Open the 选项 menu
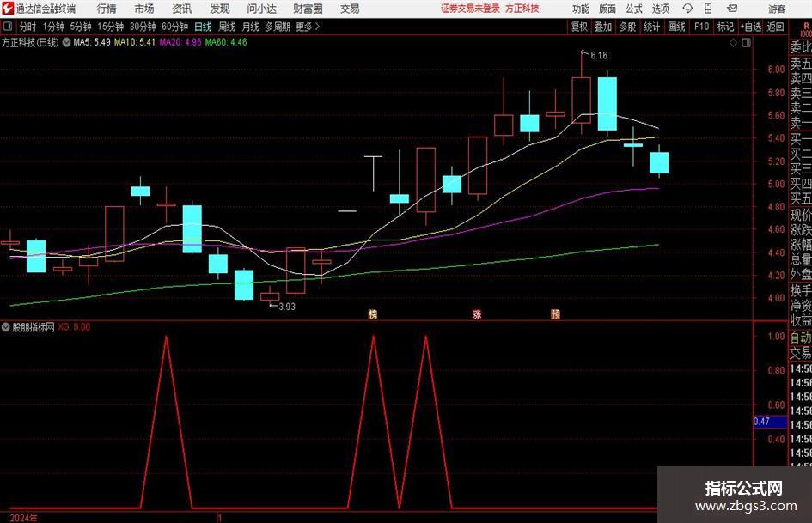 (660, 9)
